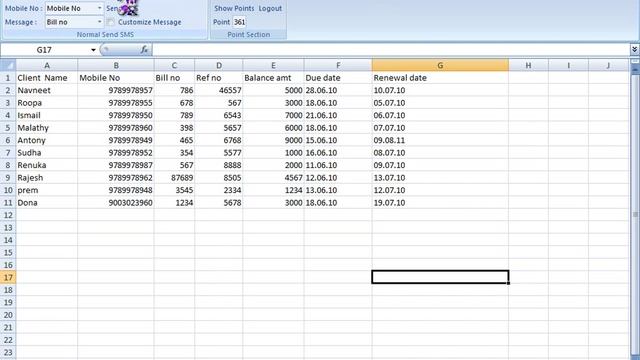Open the Message dropdown showing Bill no
This screenshot has height=360, width=640.
coord(99,22)
